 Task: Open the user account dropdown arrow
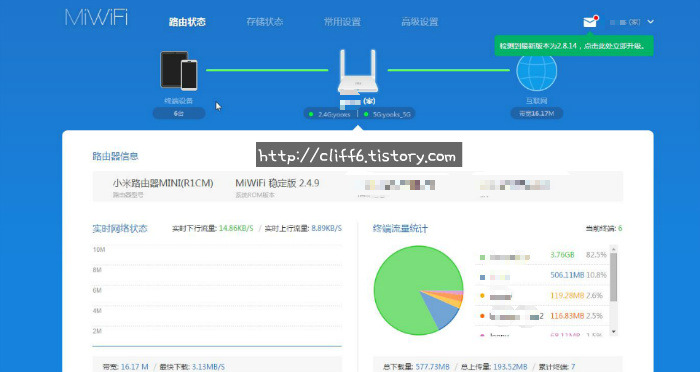(650, 21)
